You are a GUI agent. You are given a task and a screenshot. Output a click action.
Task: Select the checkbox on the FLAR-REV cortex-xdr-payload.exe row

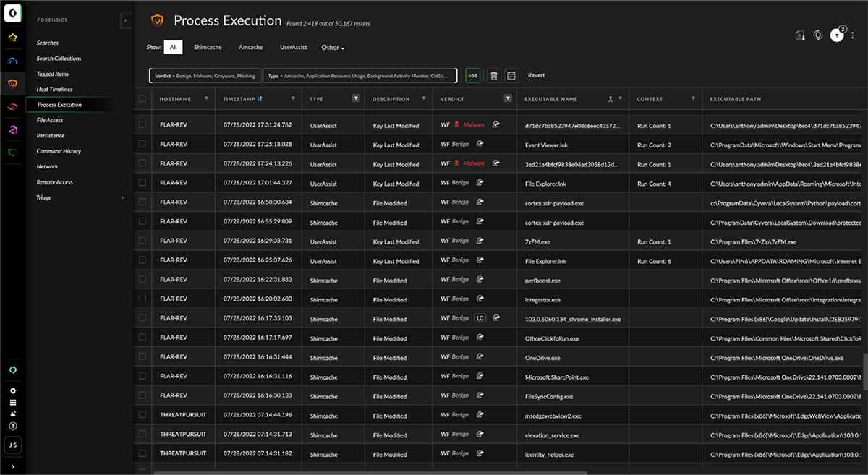point(142,202)
